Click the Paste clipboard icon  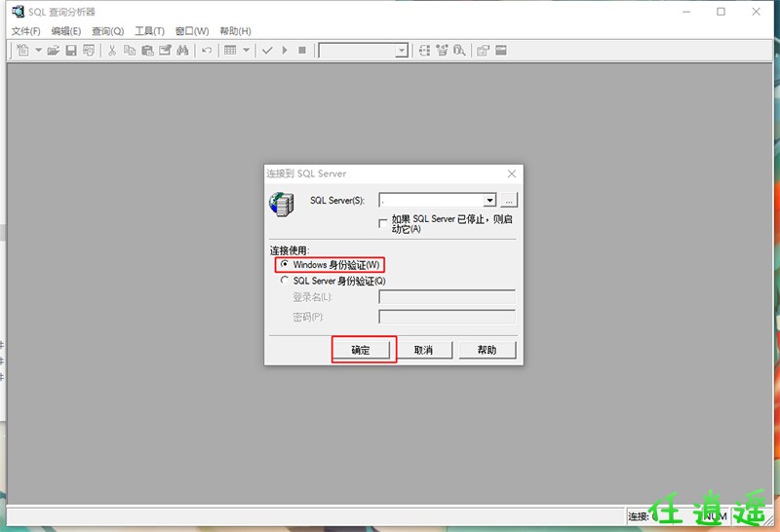click(x=147, y=51)
